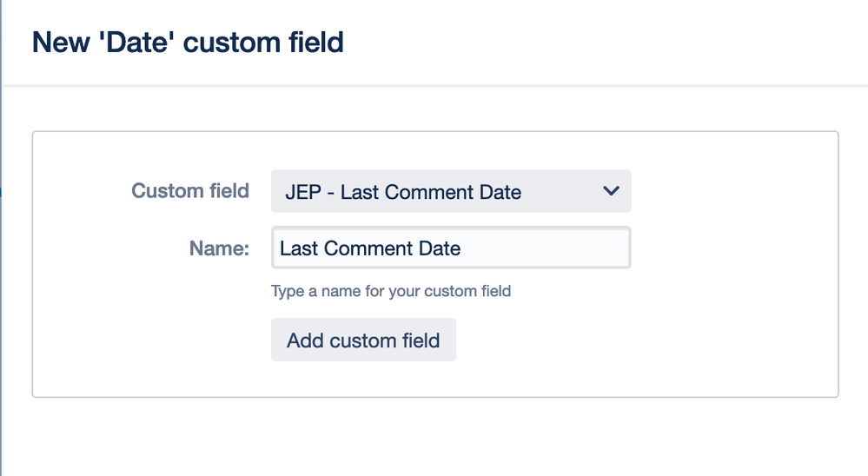This screenshot has height=476, width=868.
Task: Click the divider line below the heading
Action: click(x=434, y=86)
